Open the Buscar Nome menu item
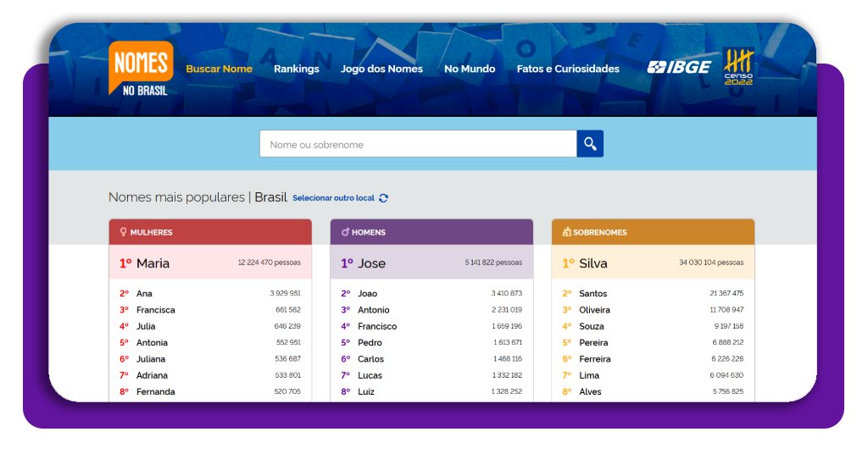The height and width of the screenshot is (454, 868). point(219,69)
